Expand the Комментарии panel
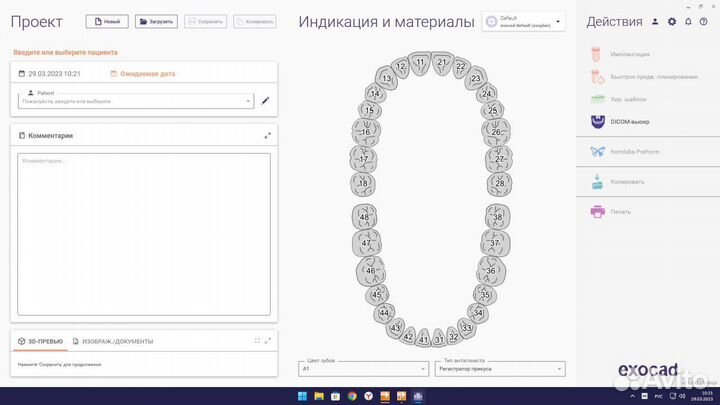Image resolution: width=720 pixels, height=405 pixels. click(267, 135)
